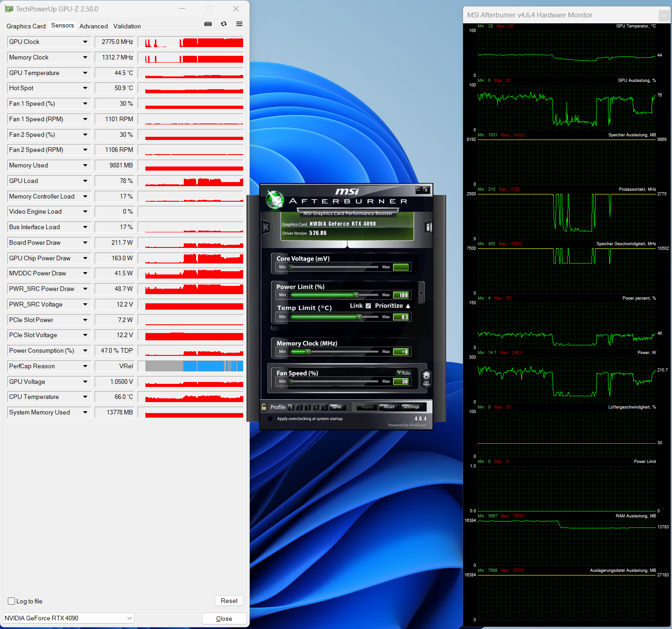
Task: Select profile slot 3 in Afterburner
Action: coord(308,407)
